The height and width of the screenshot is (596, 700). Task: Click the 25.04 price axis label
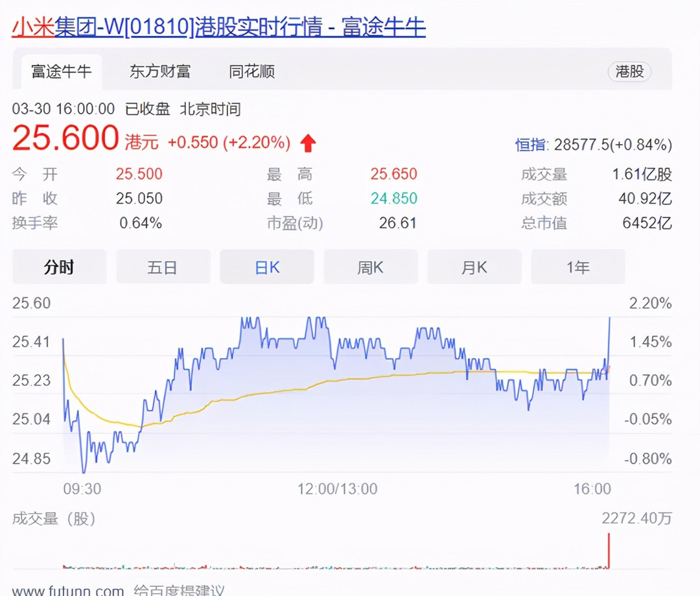(31, 419)
